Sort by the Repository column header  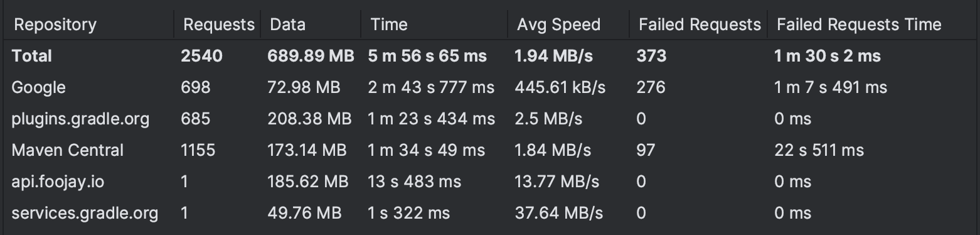pyautogui.click(x=88, y=25)
